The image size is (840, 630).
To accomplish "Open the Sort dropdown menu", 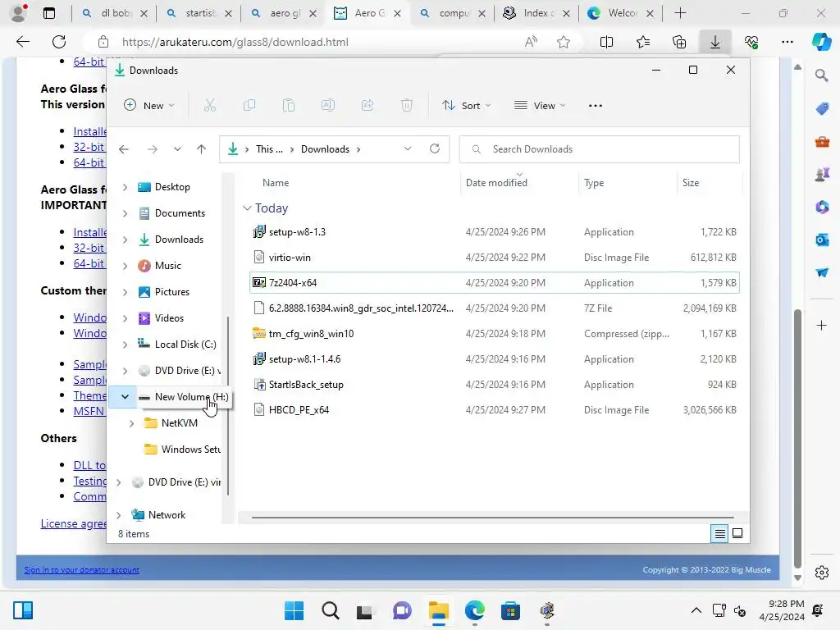I will (x=466, y=106).
